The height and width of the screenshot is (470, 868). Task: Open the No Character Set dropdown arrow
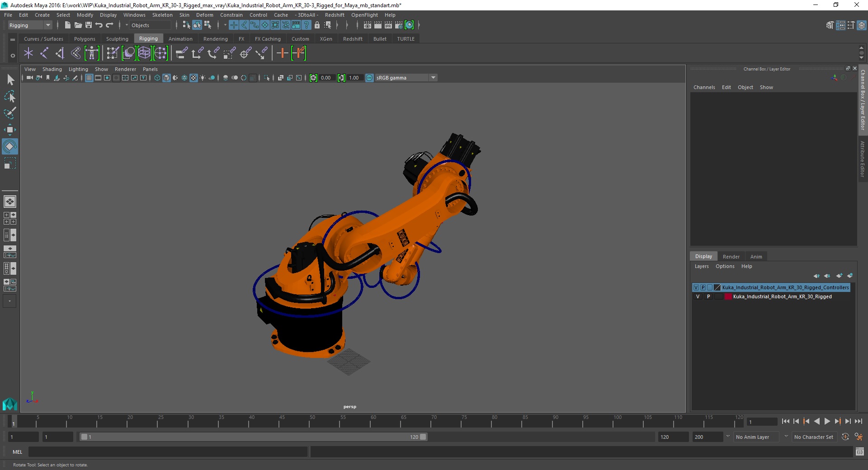click(786, 437)
